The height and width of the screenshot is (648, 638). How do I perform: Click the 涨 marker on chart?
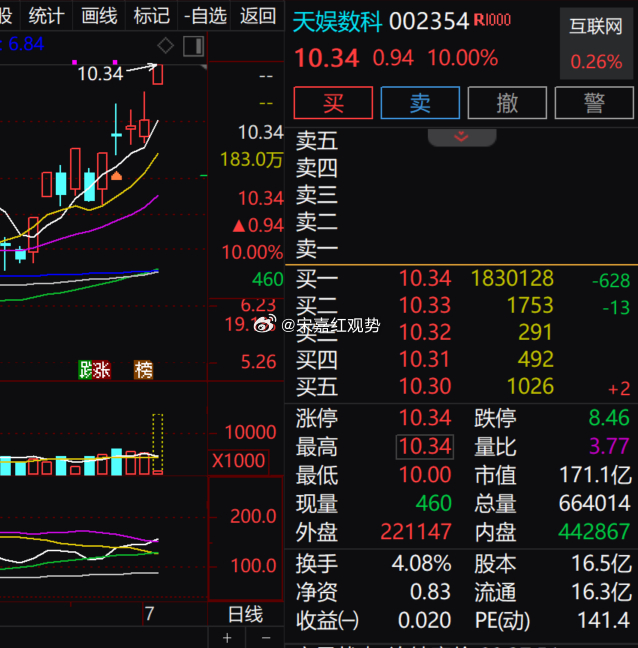[102, 369]
